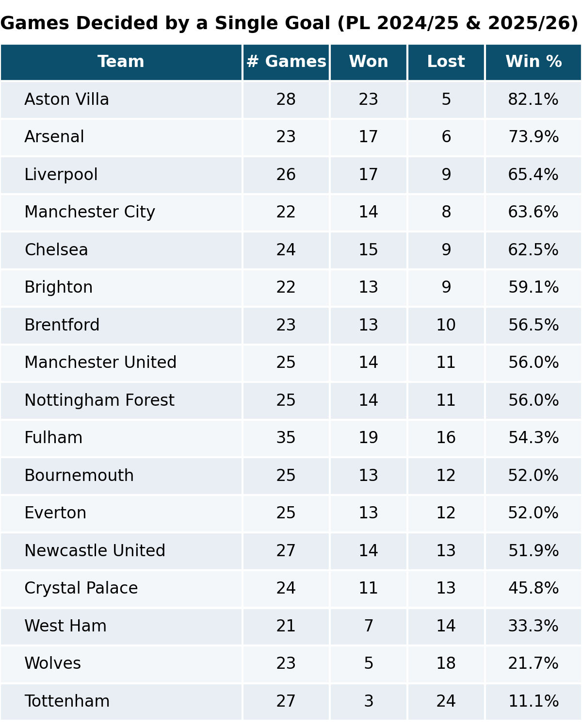Select the Newcastle United team name
582x728 pixels.
point(95,551)
